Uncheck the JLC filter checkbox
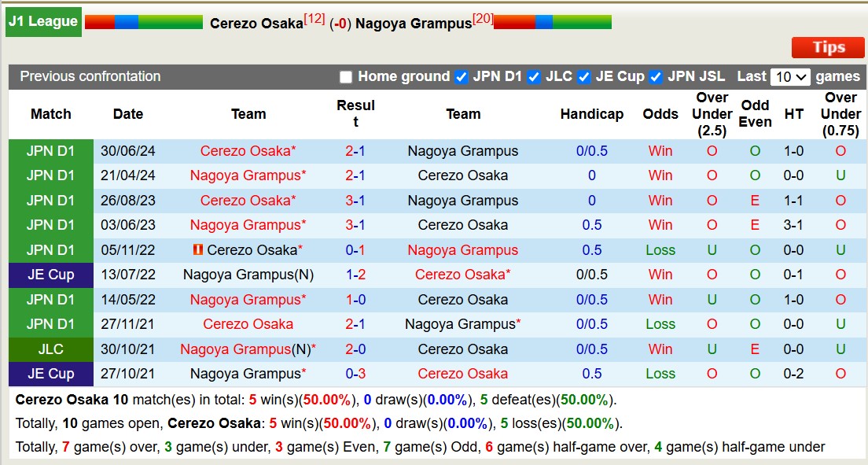 pos(533,77)
